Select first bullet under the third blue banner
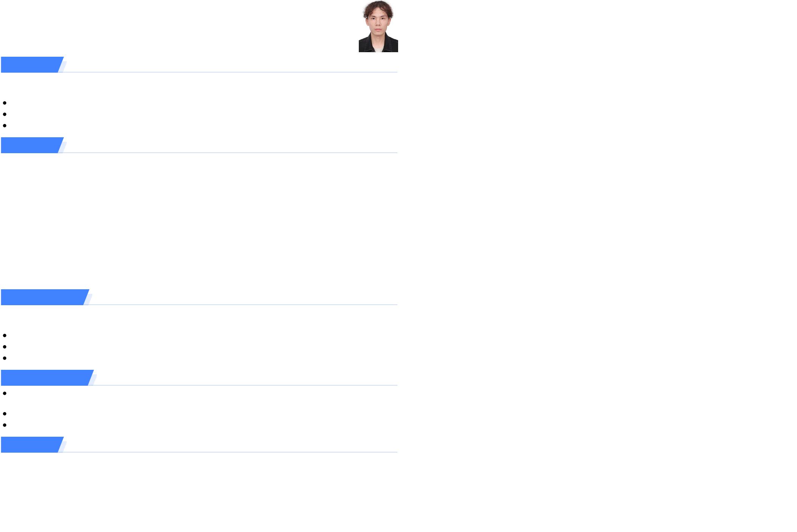797x532 pixels. 5,335
